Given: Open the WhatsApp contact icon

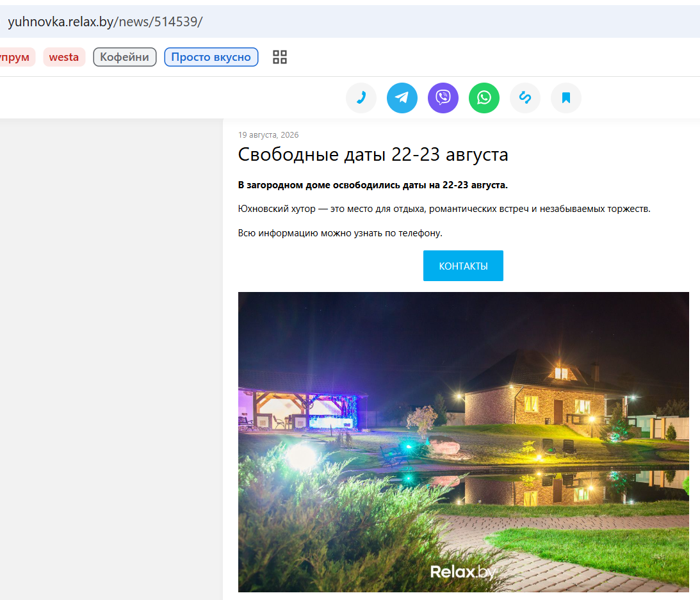Looking at the screenshot, I should coord(484,98).
